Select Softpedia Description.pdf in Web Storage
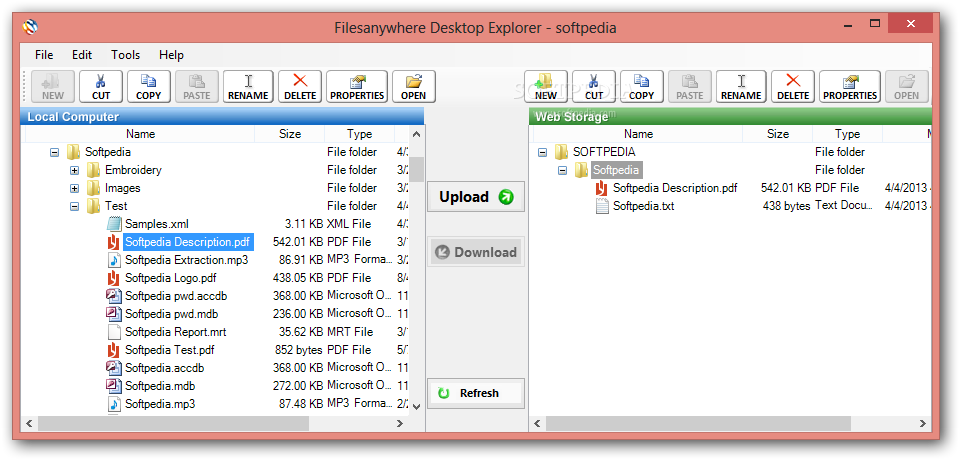Viewport: 960px width, 460px height. 675,188
